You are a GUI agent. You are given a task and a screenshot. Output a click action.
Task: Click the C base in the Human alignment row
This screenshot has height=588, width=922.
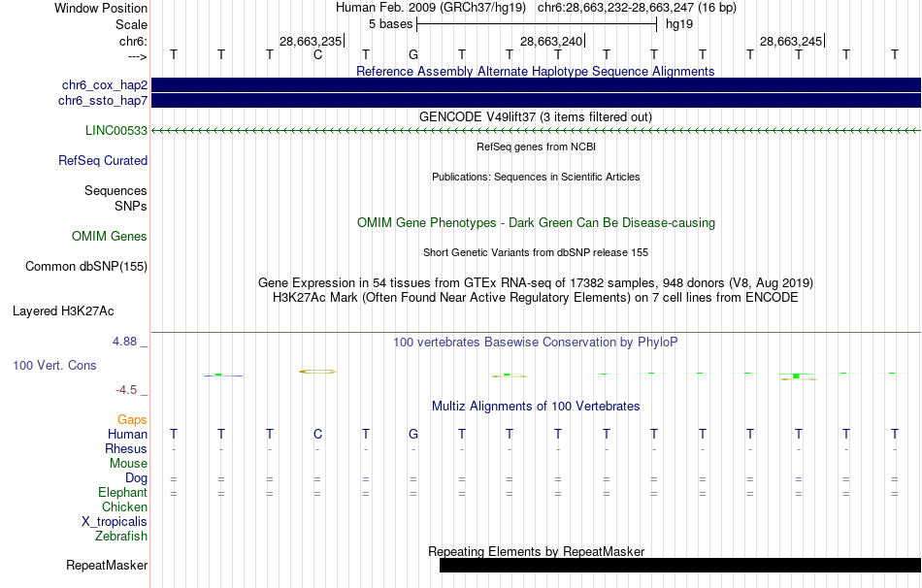317,434
